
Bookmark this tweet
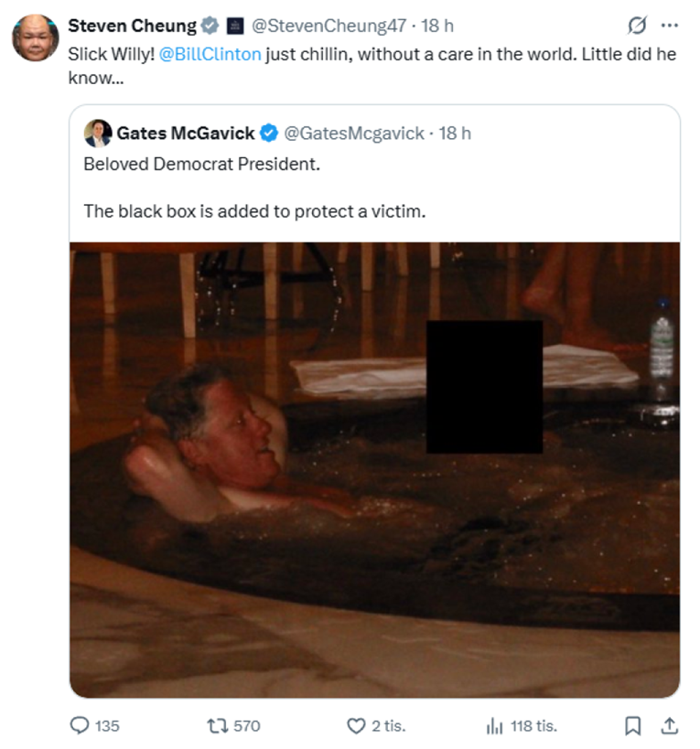632,725
